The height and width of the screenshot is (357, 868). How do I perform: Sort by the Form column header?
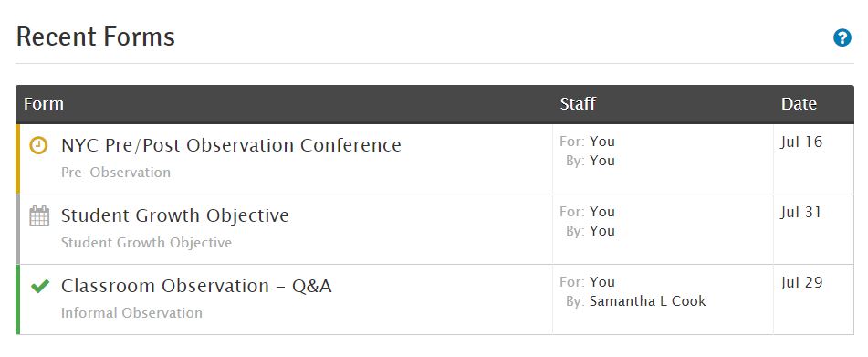coord(44,104)
